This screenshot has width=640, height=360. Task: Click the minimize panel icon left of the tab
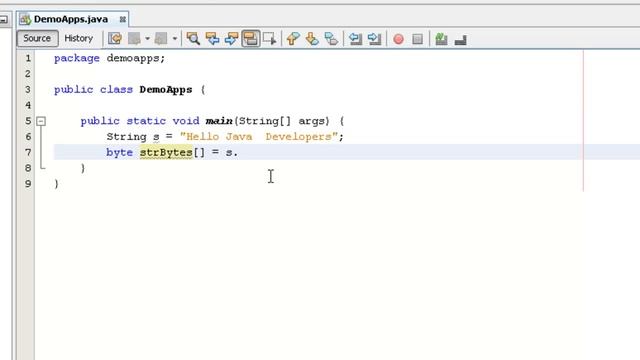4,19
